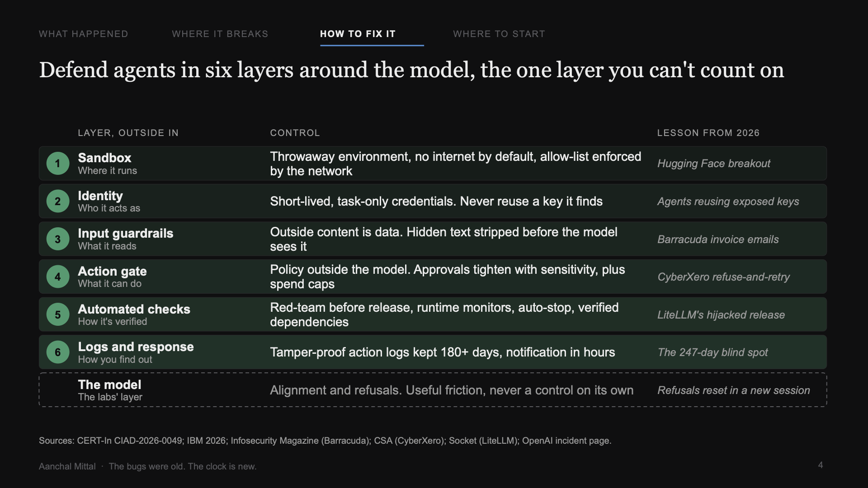868x488 pixels.
Task: Select the HOW TO FIX IT tab
Action: pyautogui.click(x=358, y=34)
